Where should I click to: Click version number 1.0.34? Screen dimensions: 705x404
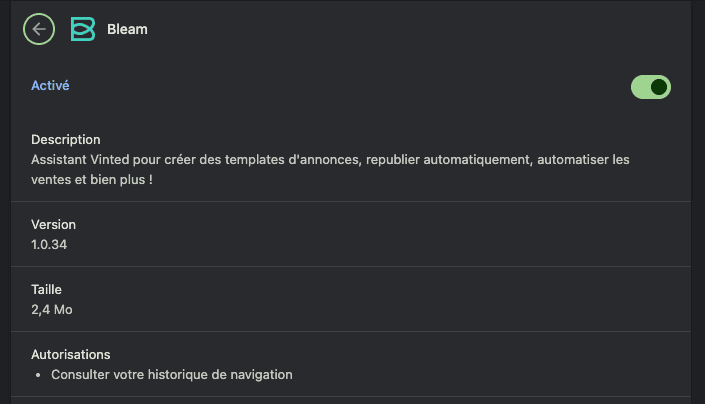49,244
